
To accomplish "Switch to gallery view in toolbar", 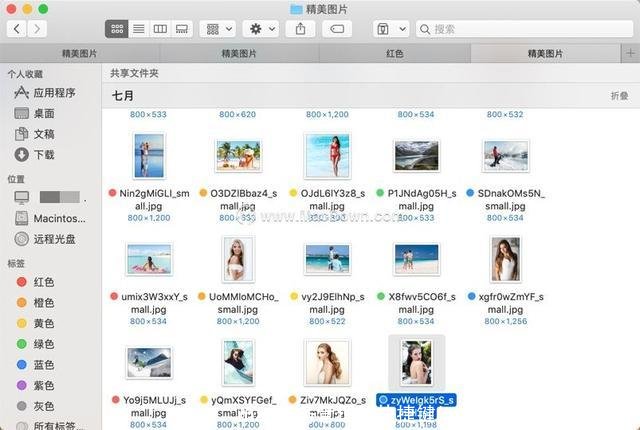I will coord(182,29).
